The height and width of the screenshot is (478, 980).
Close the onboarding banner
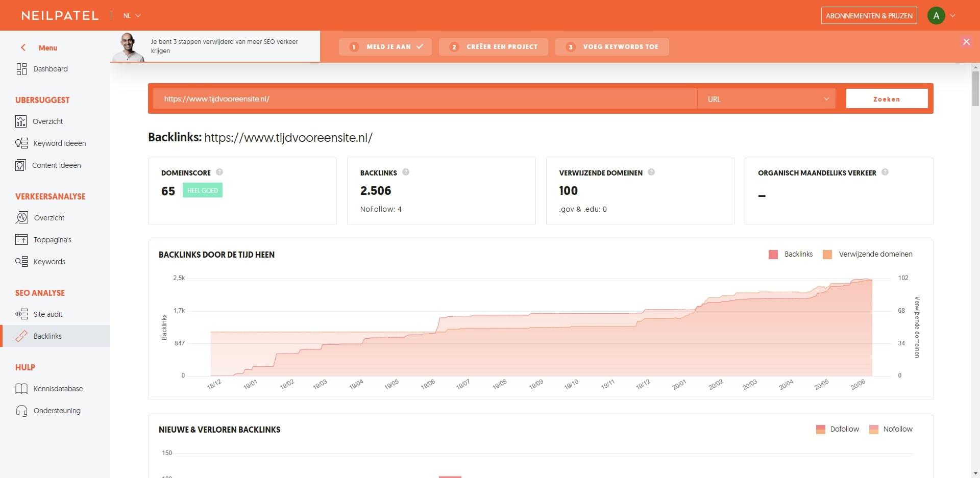click(966, 42)
